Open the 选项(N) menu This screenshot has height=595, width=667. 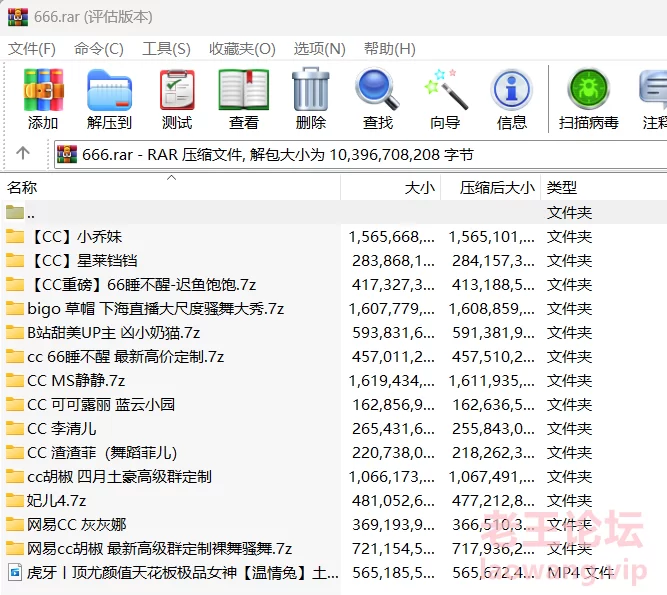click(x=319, y=49)
